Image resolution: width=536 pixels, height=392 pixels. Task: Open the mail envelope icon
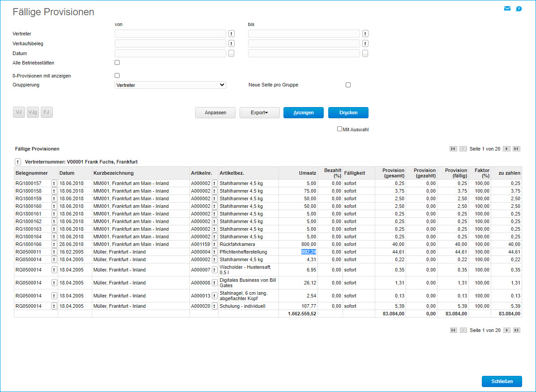click(x=507, y=9)
